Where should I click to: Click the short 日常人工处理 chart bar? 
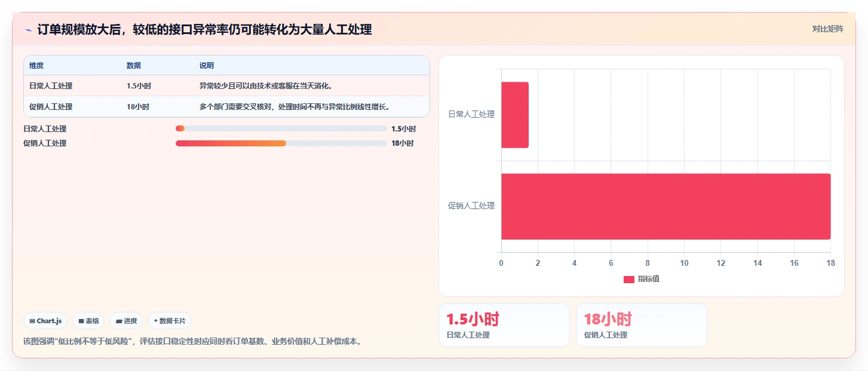515,115
